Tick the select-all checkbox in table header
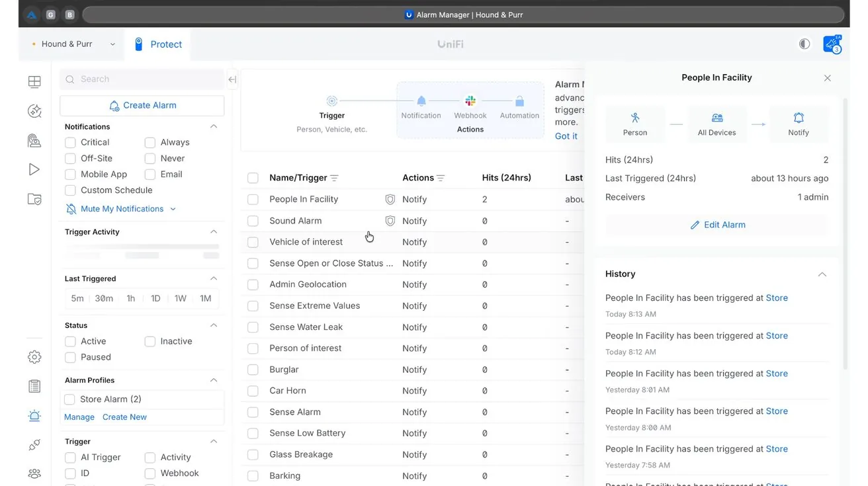Screen dimensions: 868x486 point(253,178)
